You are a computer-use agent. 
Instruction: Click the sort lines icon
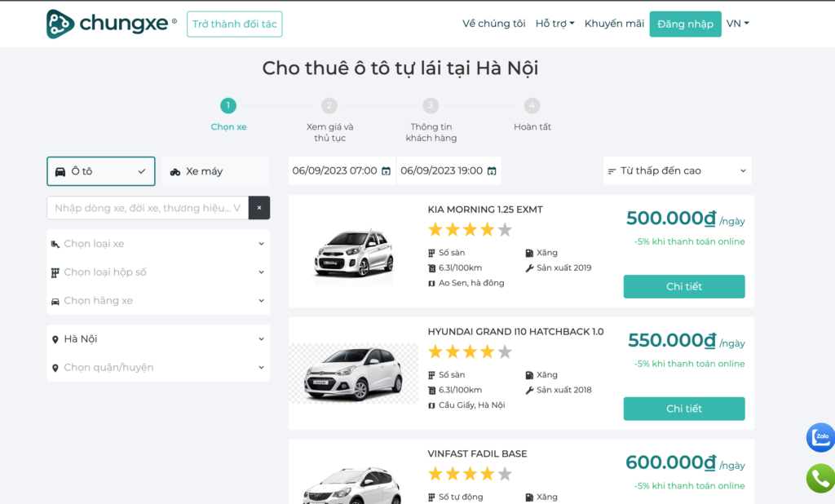(x=612, y=171)
